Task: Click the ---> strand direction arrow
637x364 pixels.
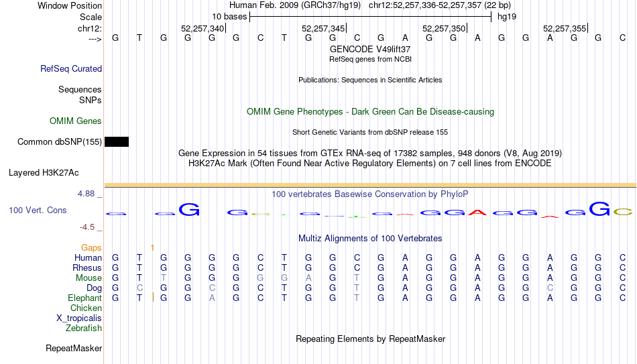Action: 95,39
